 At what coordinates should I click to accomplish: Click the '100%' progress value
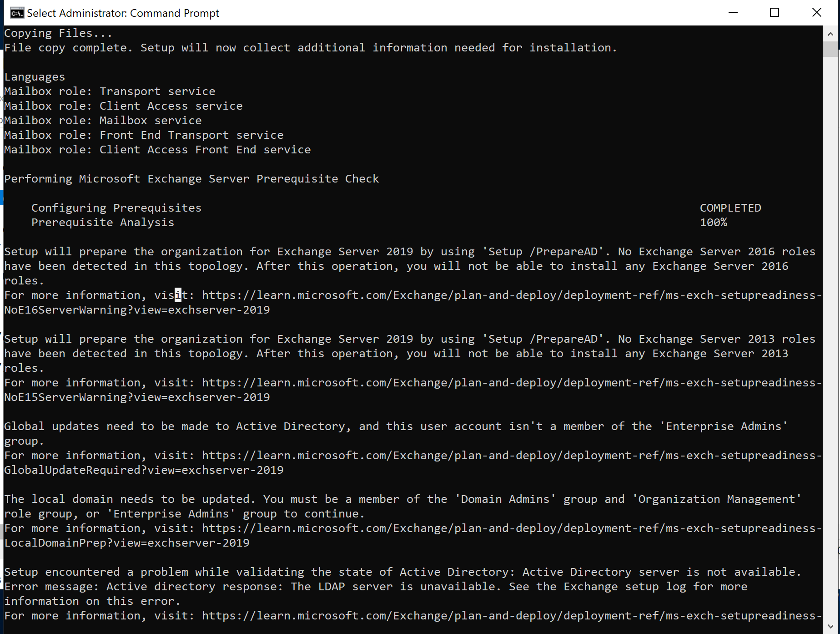tap(714, 223)
